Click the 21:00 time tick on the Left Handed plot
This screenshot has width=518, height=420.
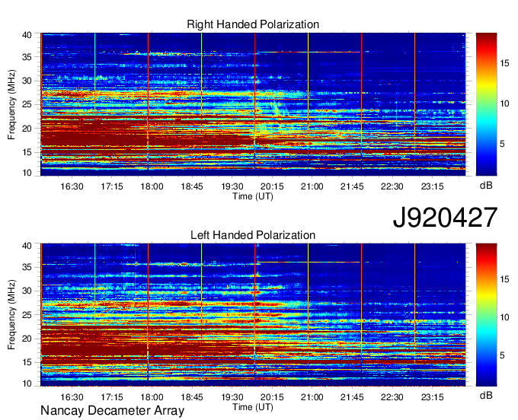(x=312, y=397)
